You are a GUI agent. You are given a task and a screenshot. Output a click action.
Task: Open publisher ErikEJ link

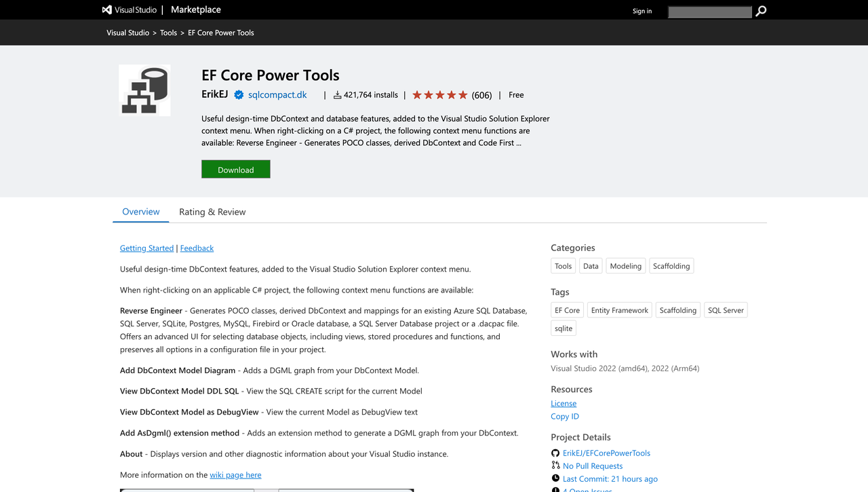214,94
